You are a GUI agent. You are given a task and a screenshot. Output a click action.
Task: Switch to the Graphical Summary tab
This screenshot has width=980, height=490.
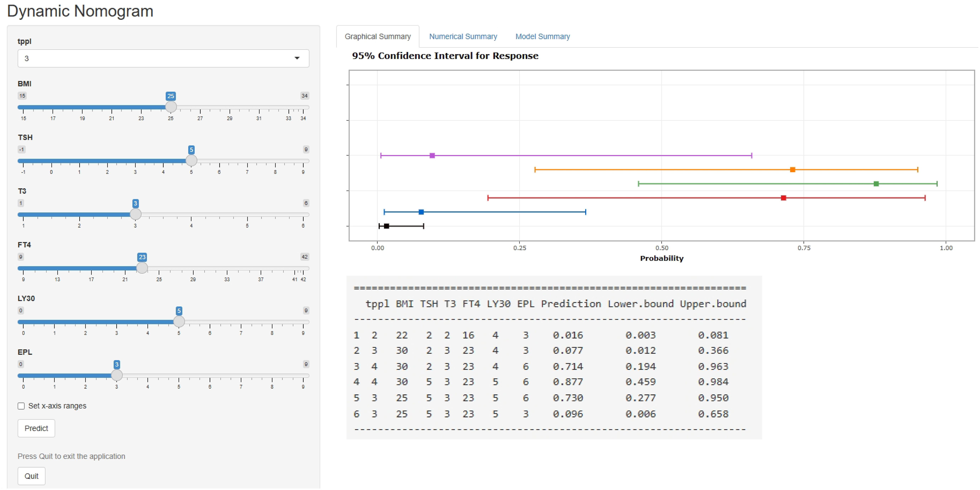coord(378,36)
